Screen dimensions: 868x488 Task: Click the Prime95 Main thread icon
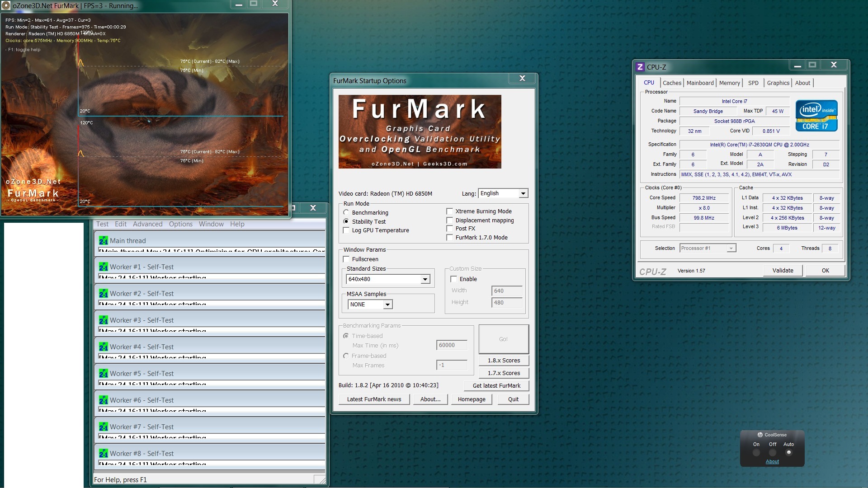pos(103,240)
